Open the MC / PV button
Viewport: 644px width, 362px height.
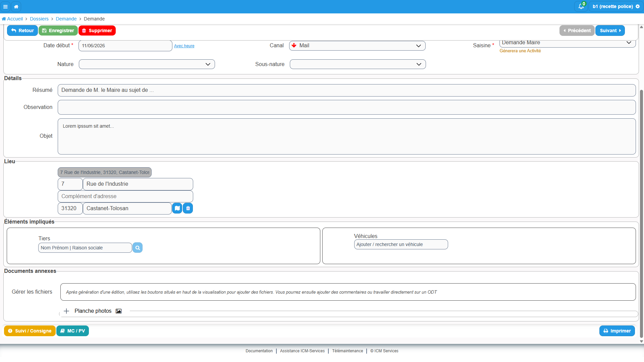[x=72, y=331]
